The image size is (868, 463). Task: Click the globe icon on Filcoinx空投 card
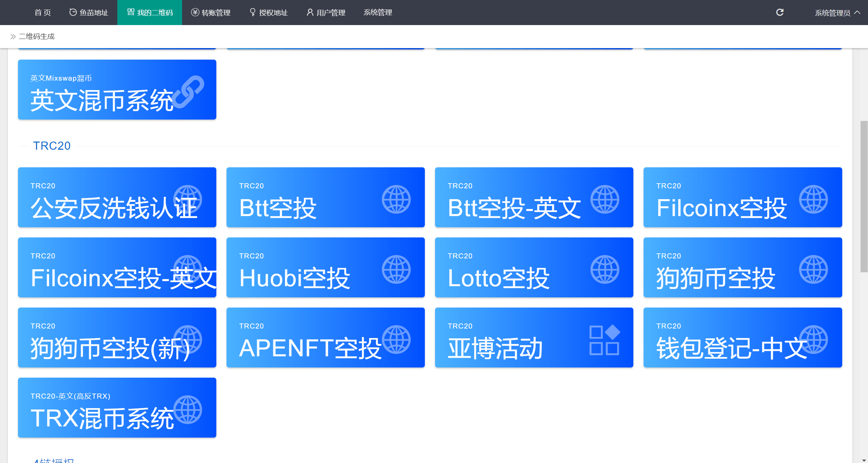(x=813, y=199)
